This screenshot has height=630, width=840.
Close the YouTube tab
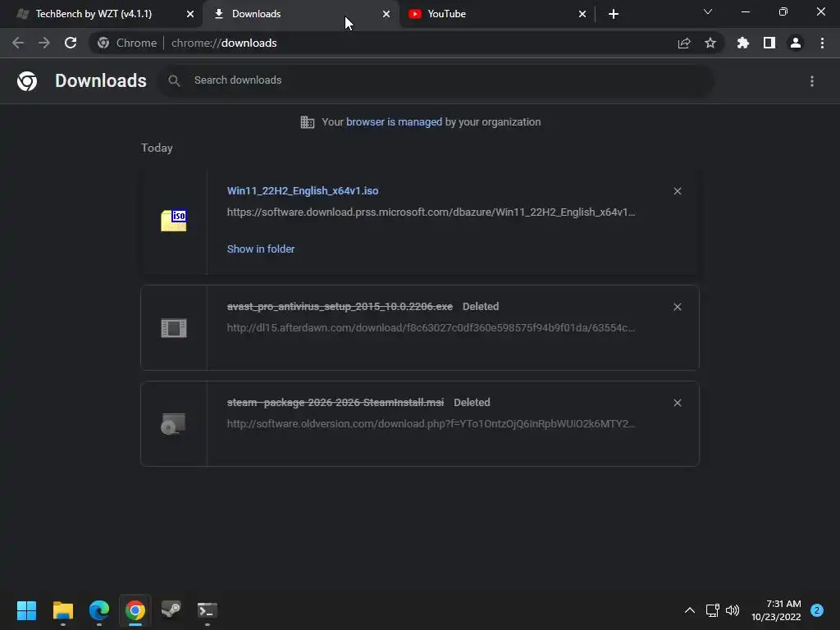click(582, 14)
